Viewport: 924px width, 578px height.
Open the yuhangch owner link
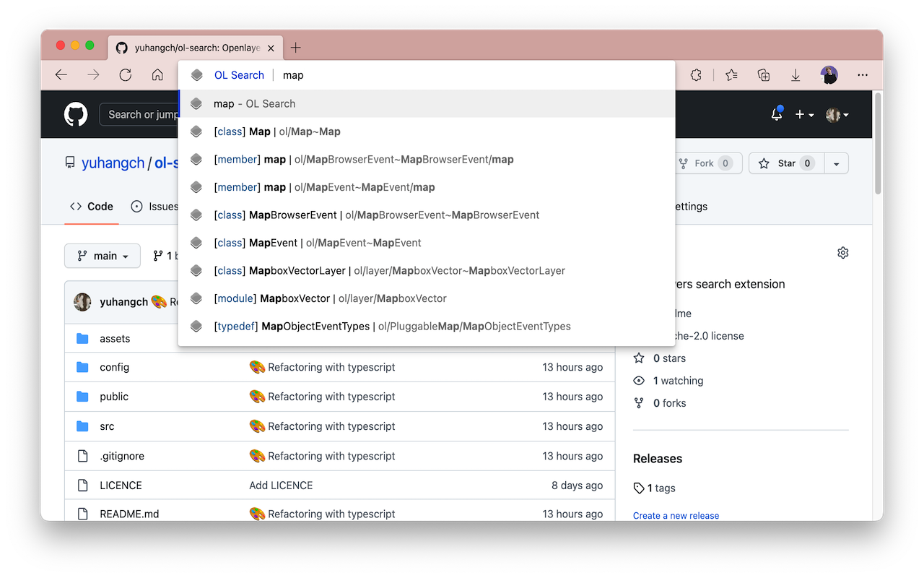point(113,163)
